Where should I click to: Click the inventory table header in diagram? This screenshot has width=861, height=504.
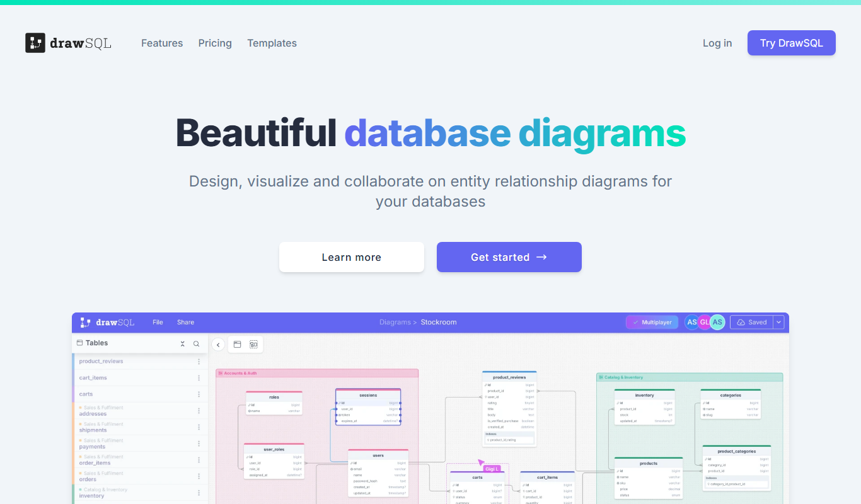pyautogui.click(x=645, y=395)
